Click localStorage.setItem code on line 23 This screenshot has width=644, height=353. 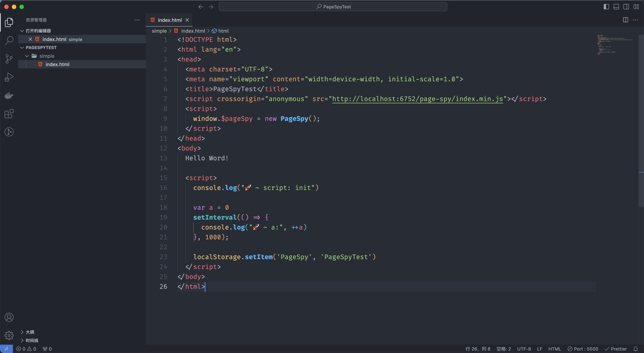click(284, 257)
